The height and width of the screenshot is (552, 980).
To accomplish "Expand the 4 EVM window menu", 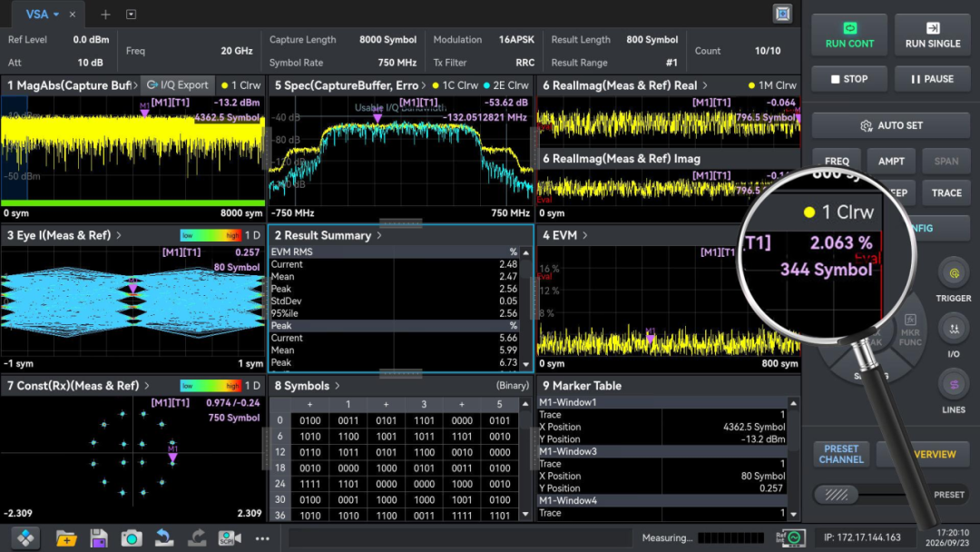I will (585, 236).
